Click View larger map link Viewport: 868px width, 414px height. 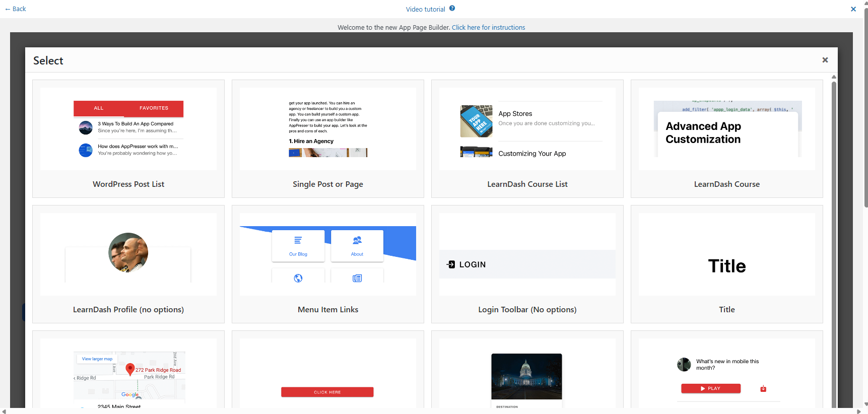pos(97,359)
